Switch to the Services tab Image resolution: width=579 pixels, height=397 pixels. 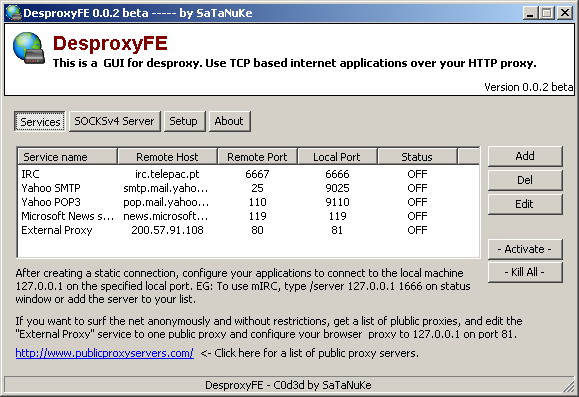[x=40, y=121]
